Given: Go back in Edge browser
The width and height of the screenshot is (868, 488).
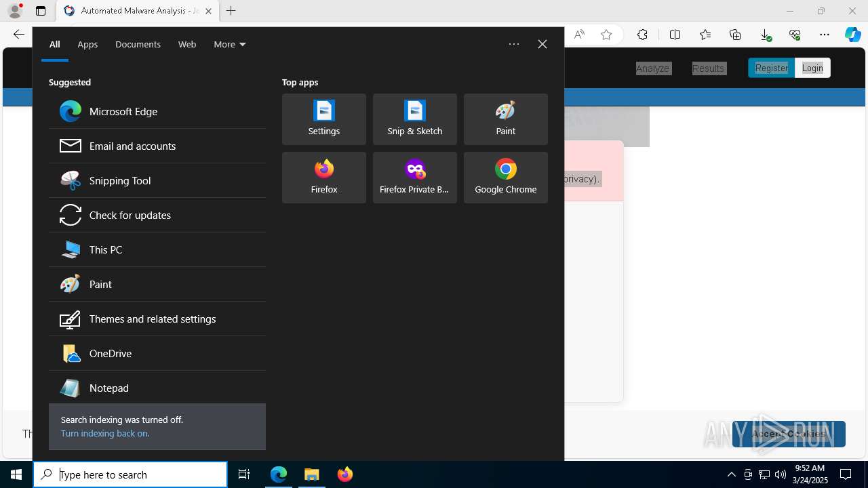Looking at the screenshot, I should (18, 35).
